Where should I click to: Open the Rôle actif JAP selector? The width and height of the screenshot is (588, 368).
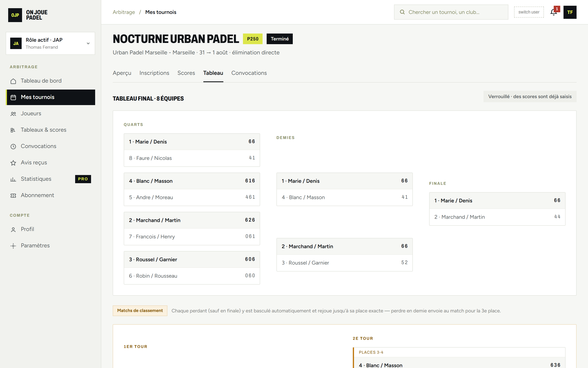(51, 43)
